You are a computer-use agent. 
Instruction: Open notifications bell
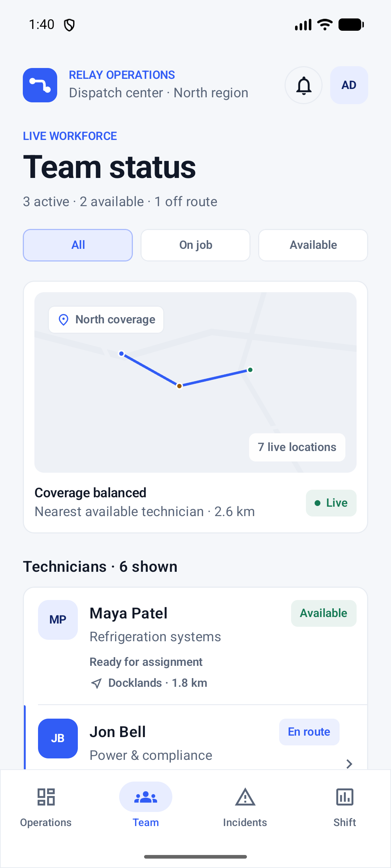(x=304, y=85)
